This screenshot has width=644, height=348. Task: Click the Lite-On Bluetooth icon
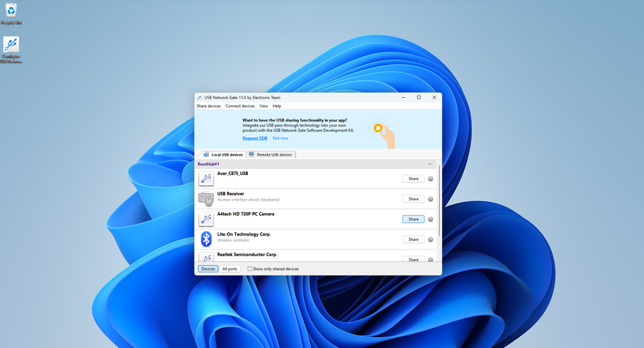tap(205, 239)
